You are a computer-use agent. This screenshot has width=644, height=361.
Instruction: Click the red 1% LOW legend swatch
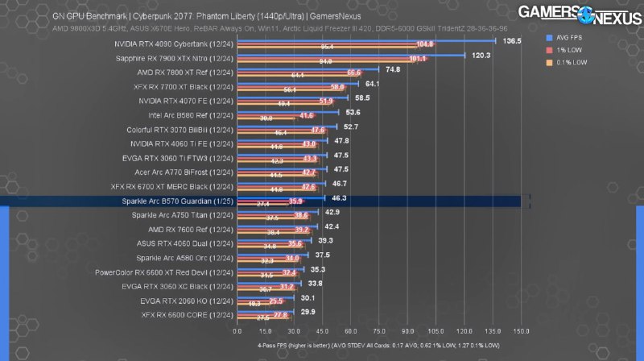(549, 50)
